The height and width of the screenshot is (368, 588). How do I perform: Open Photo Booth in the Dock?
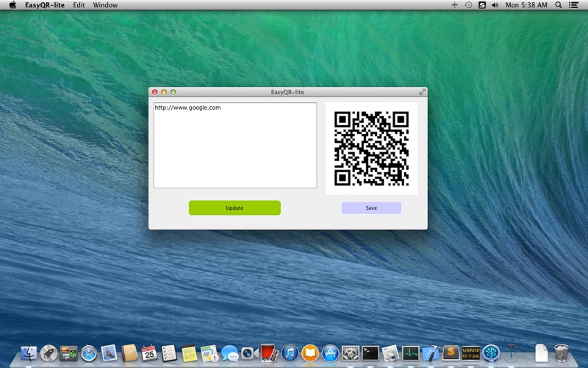click(x=270, y=353)
